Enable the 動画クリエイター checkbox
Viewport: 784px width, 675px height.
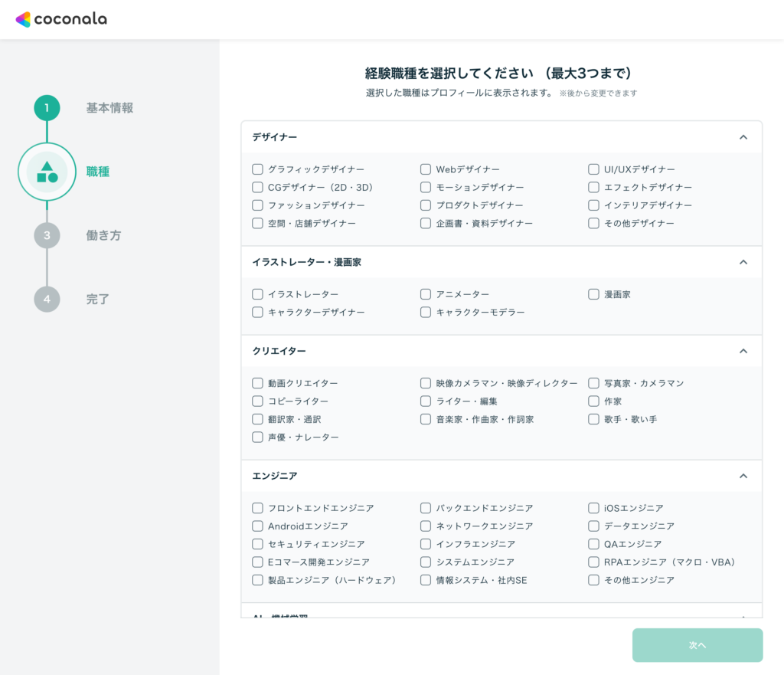[257, 383]
